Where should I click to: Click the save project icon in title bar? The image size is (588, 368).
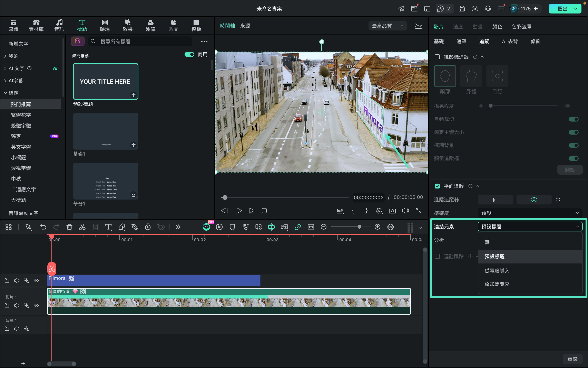coord(462,9)
